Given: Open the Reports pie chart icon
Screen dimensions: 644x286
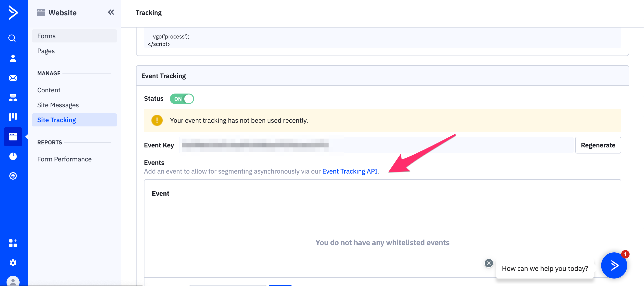Looking at the screenshot, I should click(x=13, y=156).
